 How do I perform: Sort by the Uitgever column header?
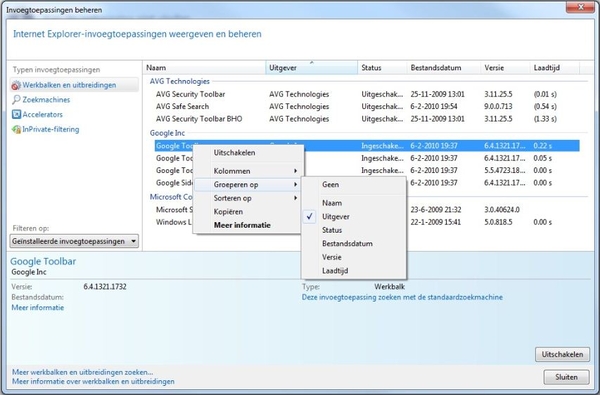(x=311, y=68)
